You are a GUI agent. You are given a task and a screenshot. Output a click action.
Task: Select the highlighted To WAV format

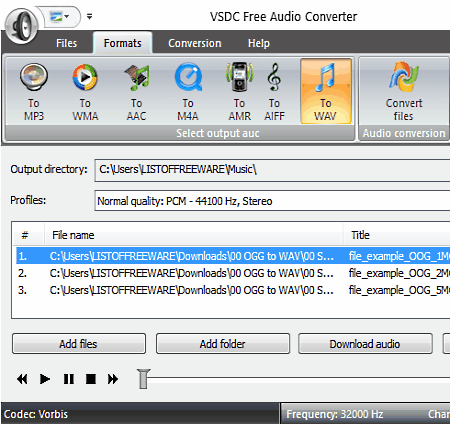(x=326, y=92)
